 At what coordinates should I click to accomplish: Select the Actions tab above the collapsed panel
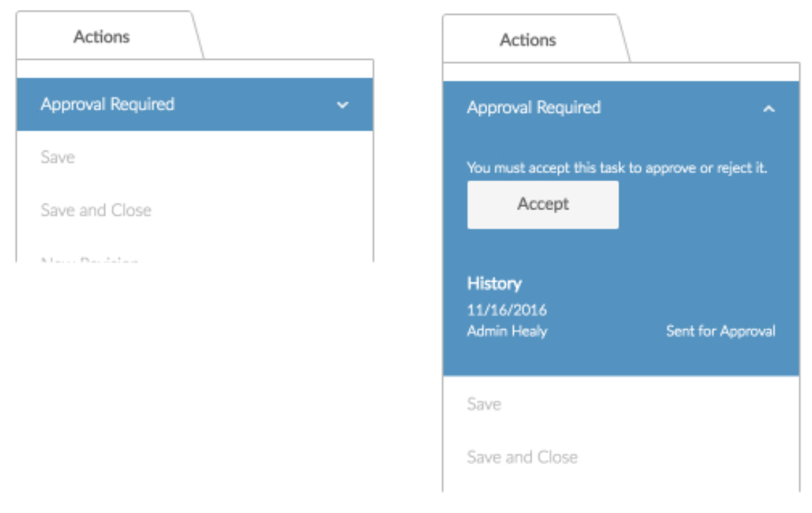pos(102,36)
